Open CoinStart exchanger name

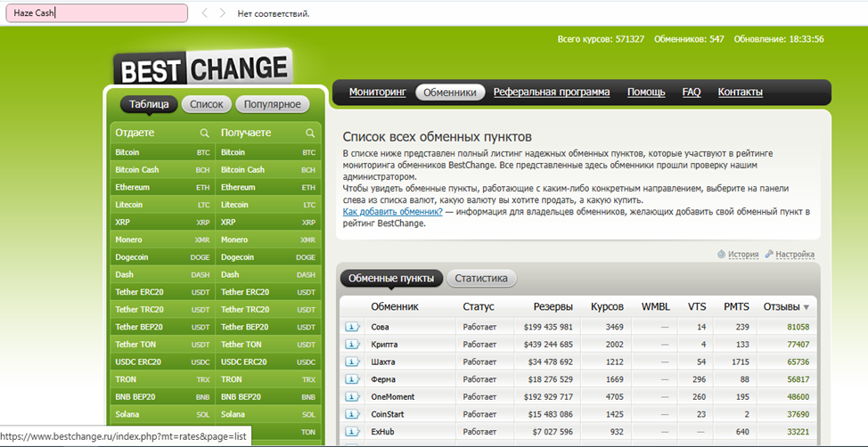[388, 414]
